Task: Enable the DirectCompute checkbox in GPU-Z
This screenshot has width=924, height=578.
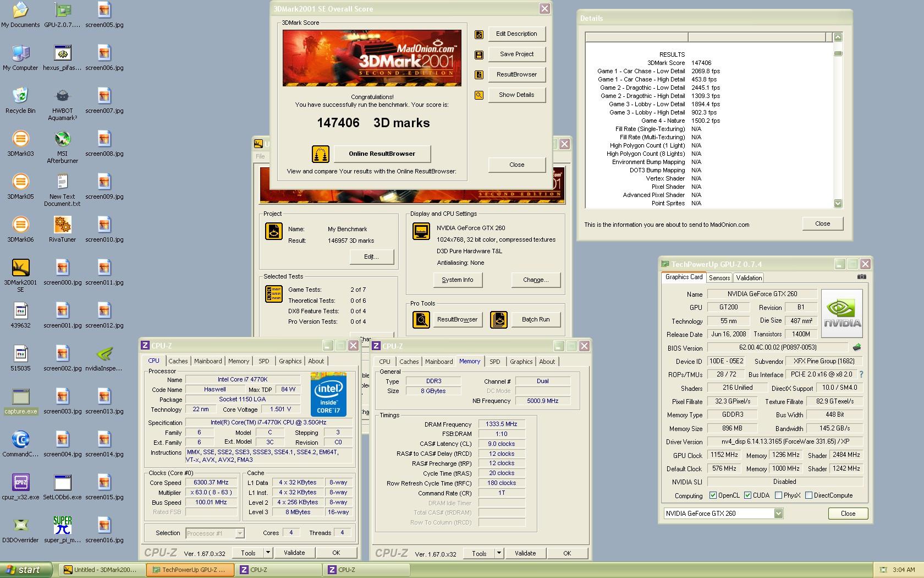Action: pos(809,495)
